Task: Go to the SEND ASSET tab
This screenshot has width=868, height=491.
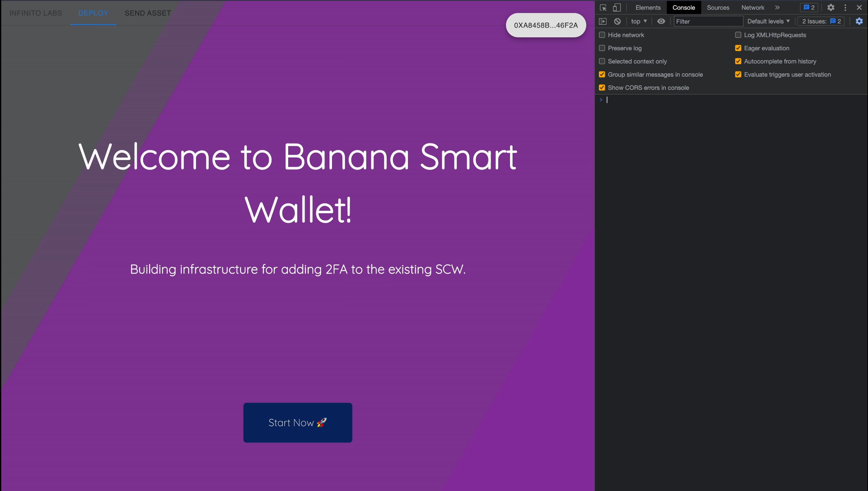Action: tap(148, 13)
